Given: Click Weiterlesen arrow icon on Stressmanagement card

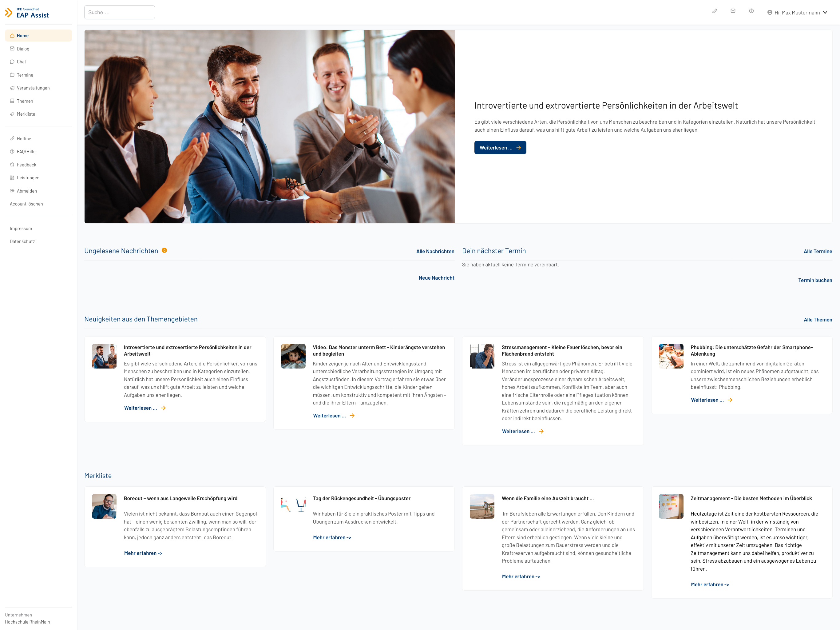Looking at the screenshot, I should coord(541,431).
